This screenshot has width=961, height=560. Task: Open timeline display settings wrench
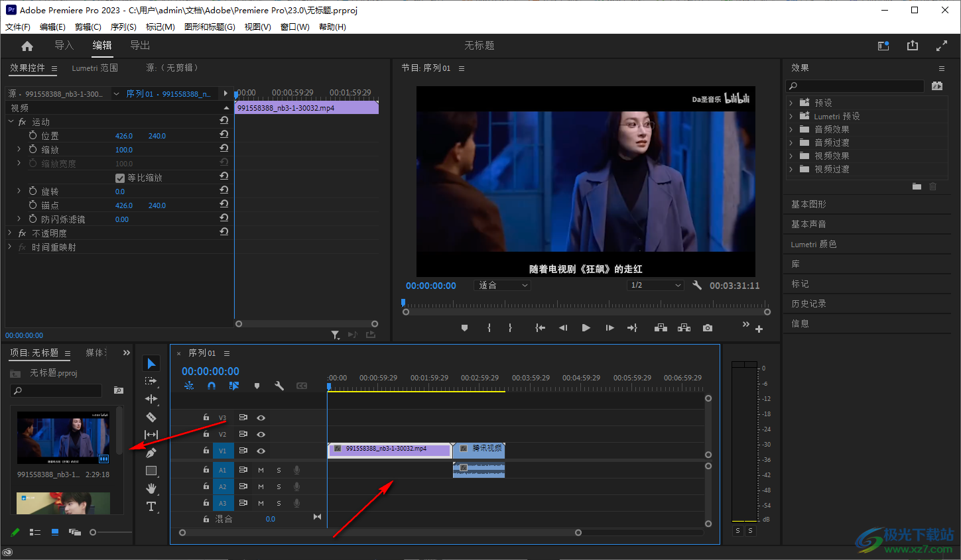pos(279,386)
